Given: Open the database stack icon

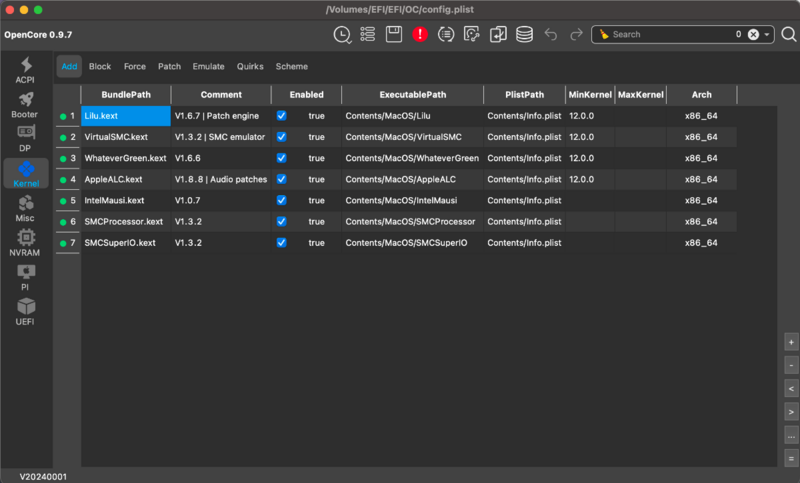Looking at the screenshot, I should tap(524, 35).
